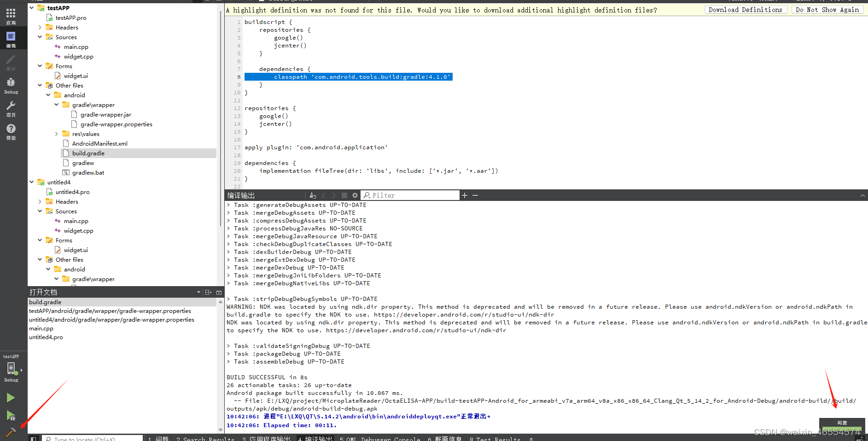Select the gradlew file in tree

83,163
